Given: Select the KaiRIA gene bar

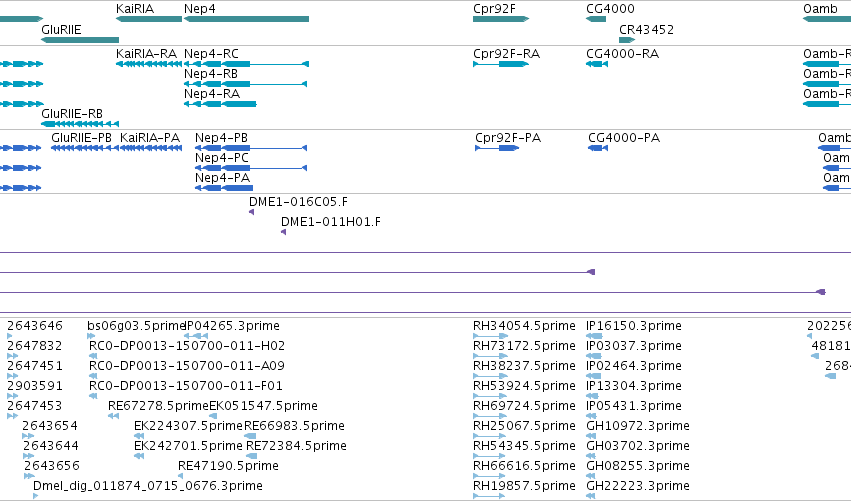Looking at the screenshot, I should pos(149,19).
